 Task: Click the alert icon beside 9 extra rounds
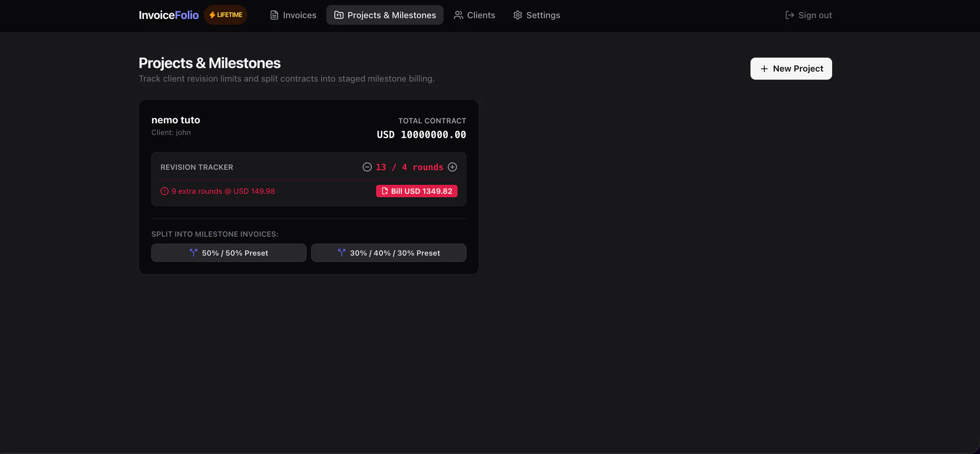pos(164,191)
